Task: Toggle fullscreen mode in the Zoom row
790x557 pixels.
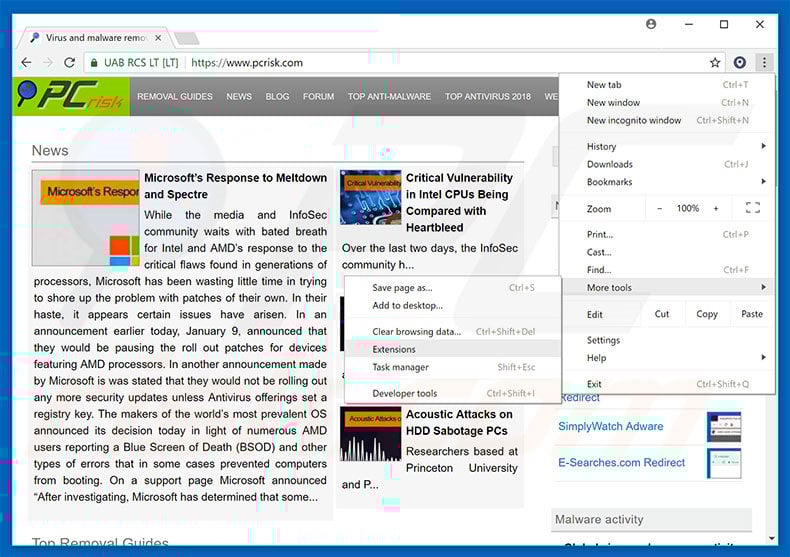Action: click(753, 208)
